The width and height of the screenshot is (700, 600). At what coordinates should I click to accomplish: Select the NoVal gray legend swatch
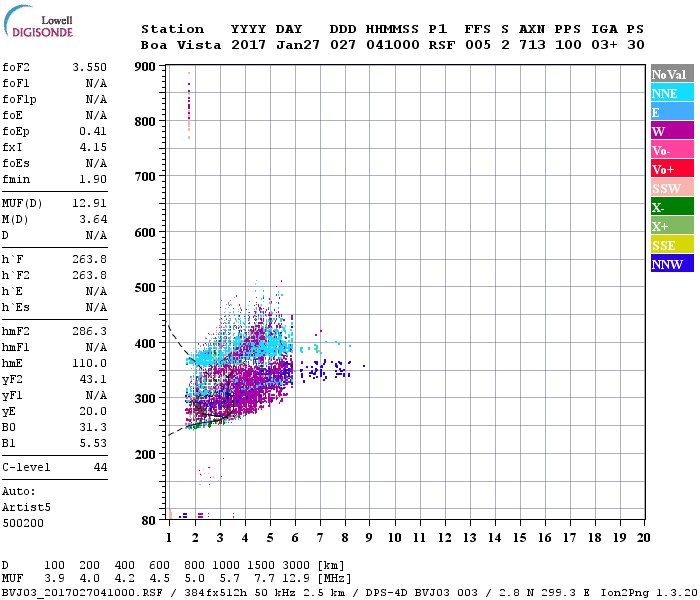point(672,74)
